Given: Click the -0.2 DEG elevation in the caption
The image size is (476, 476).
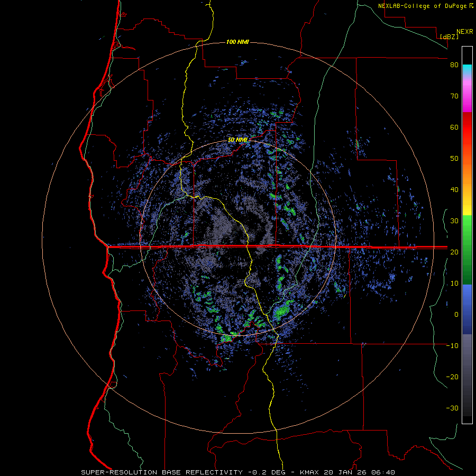Looking at the screenshot, I should click(268, 472).
